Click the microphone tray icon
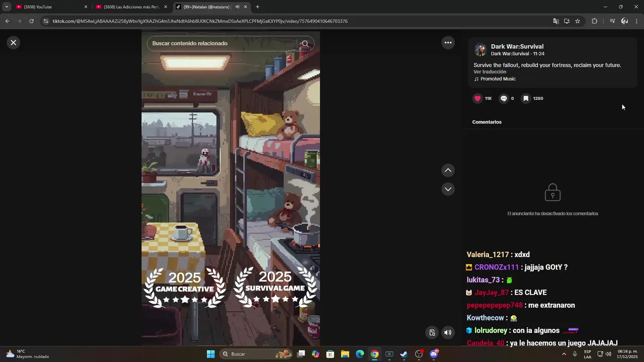Image resolution: width=644 pixels, height=362 pixels. coord(575,354)
